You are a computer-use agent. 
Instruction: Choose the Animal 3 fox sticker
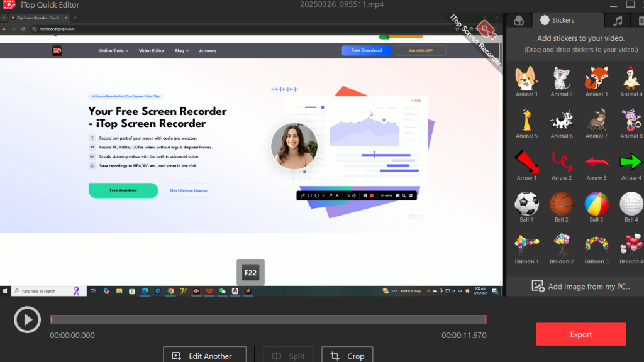click(x=596, y=79)
